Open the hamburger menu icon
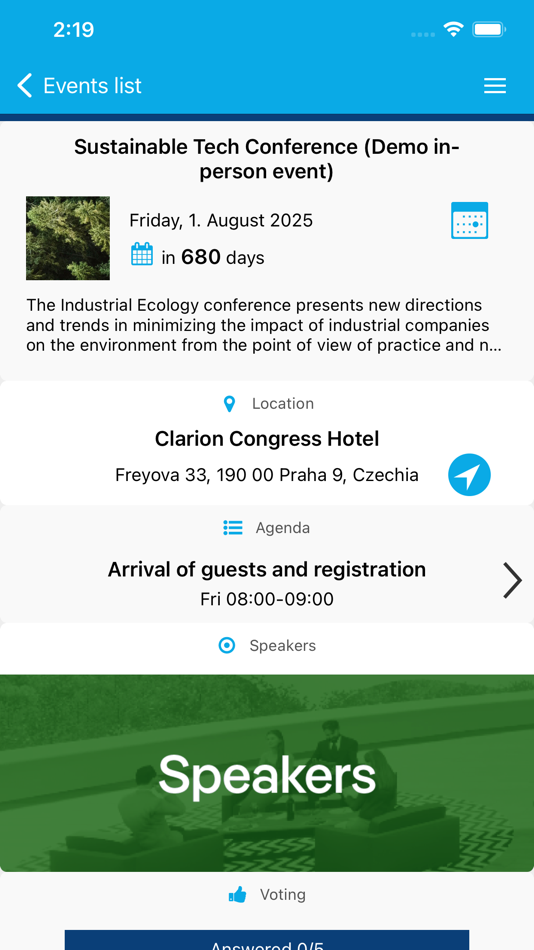The height and width of the screenshot is (950, 534). click(495, 86)
